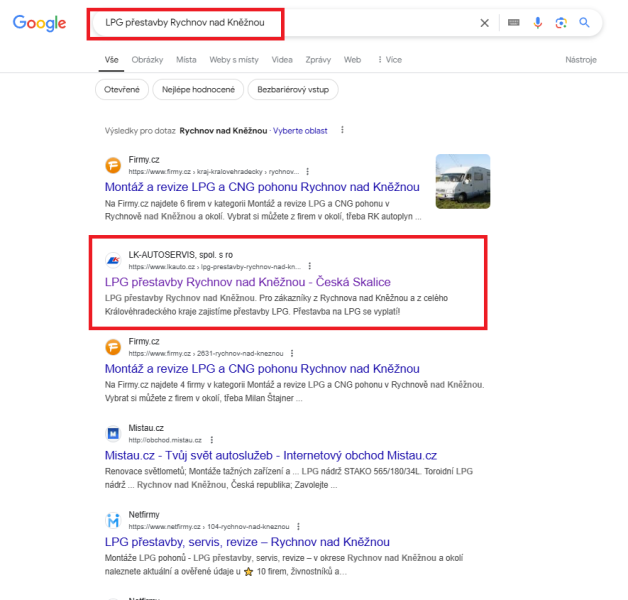Click Firmy.cz favicon of 2631-rychnov result

(x=113, y=347)
